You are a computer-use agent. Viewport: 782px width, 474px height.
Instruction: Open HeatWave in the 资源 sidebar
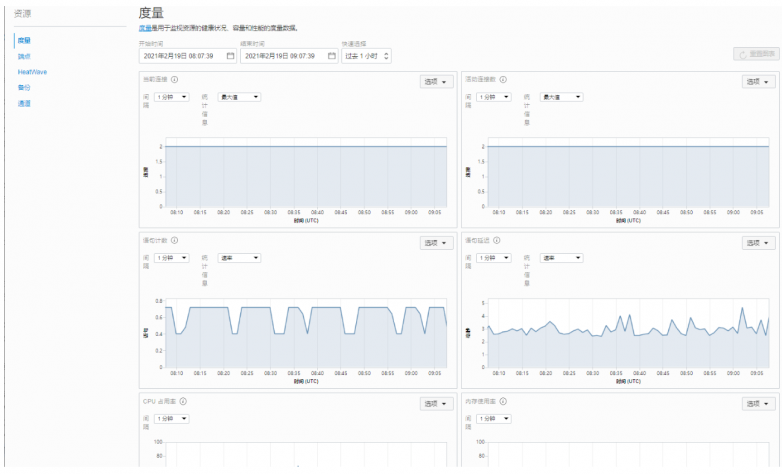(x=32, y=72)
